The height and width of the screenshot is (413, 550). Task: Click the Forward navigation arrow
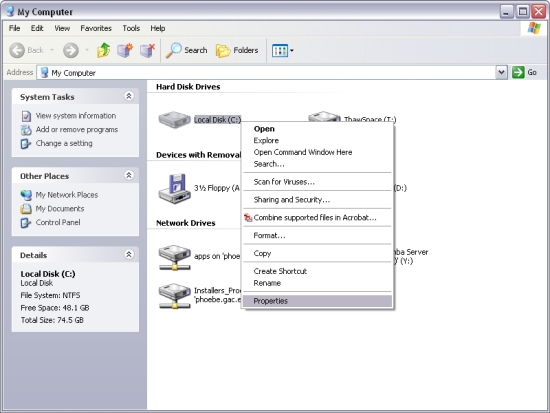coord(71,51)
